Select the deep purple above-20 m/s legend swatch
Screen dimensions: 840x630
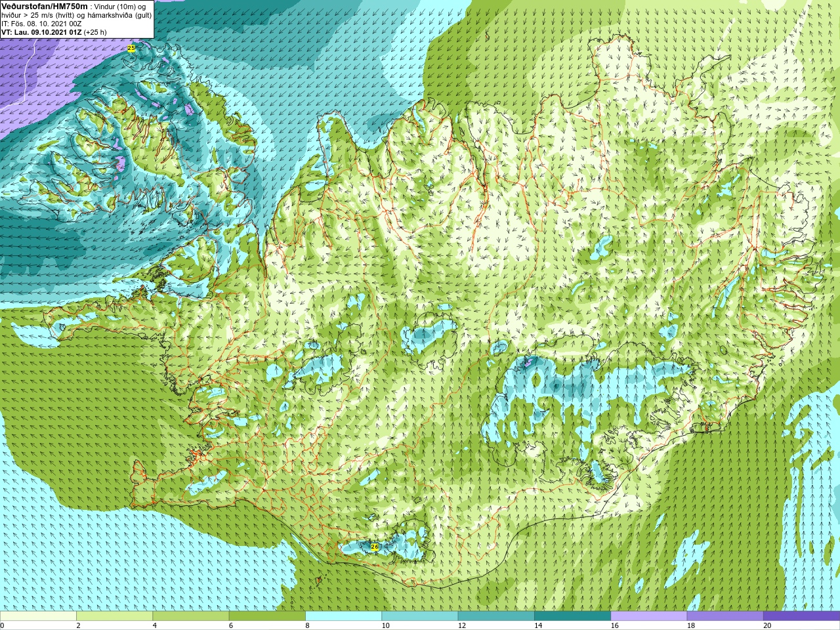tap(801, 616)
